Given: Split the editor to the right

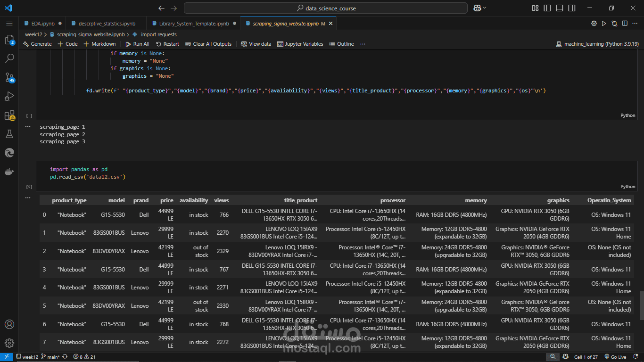Looking at the screenshot, I should click(x=625, y=23).
